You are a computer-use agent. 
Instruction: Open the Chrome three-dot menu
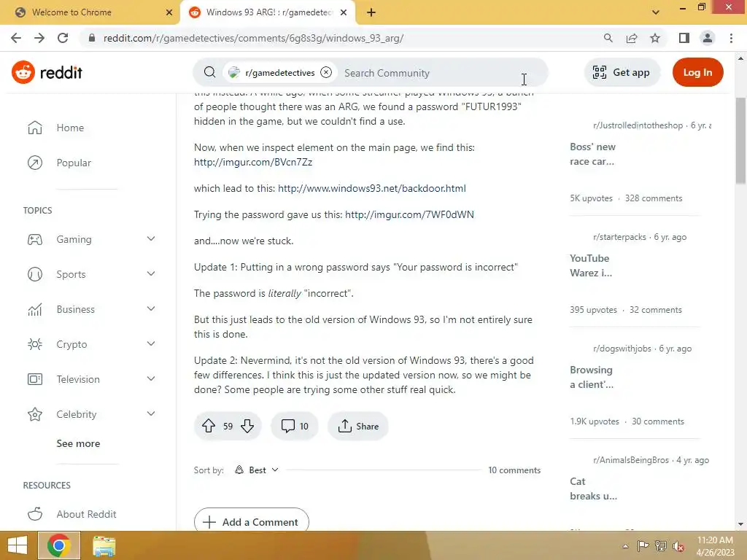pos(731,38)
